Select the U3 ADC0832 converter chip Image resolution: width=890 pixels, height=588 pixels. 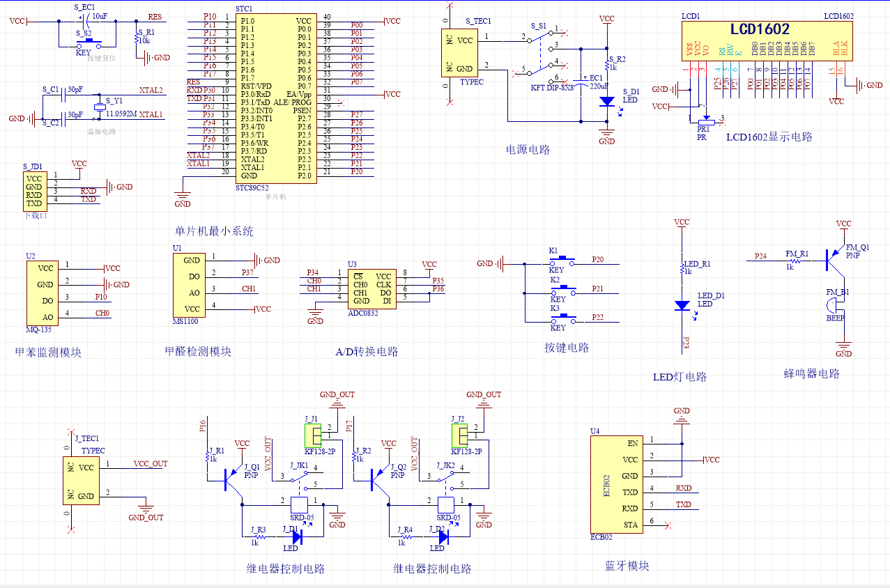pos(371,288)
